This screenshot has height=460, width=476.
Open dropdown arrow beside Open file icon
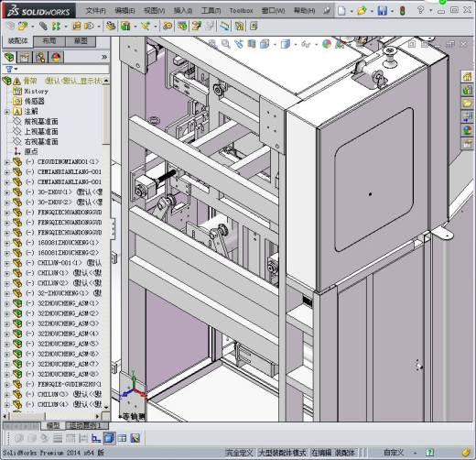[372, 11]
